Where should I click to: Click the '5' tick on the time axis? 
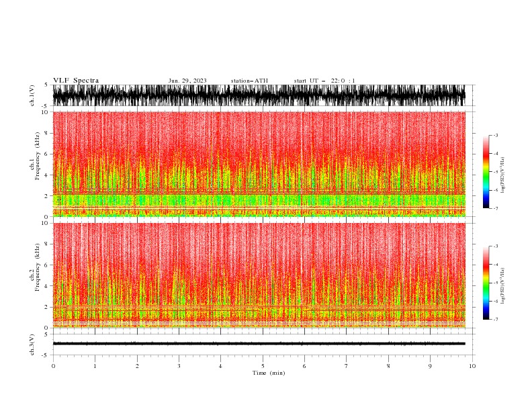[x=263, y=366]
